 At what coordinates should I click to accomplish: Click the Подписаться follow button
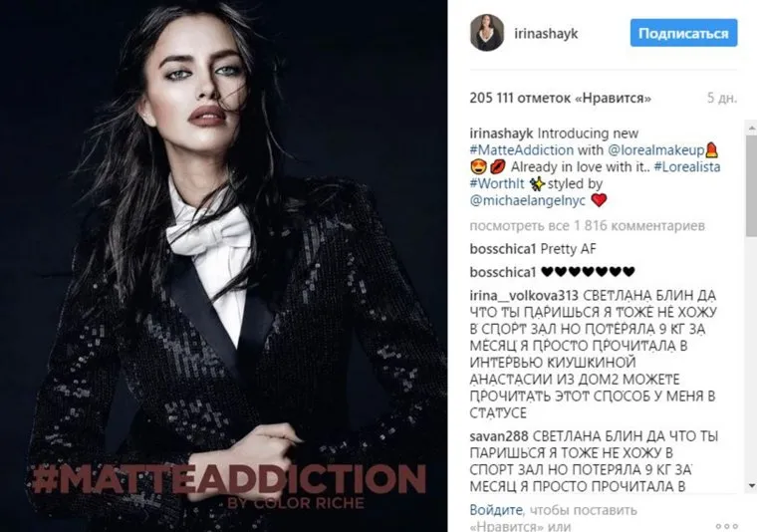[683, 33]
